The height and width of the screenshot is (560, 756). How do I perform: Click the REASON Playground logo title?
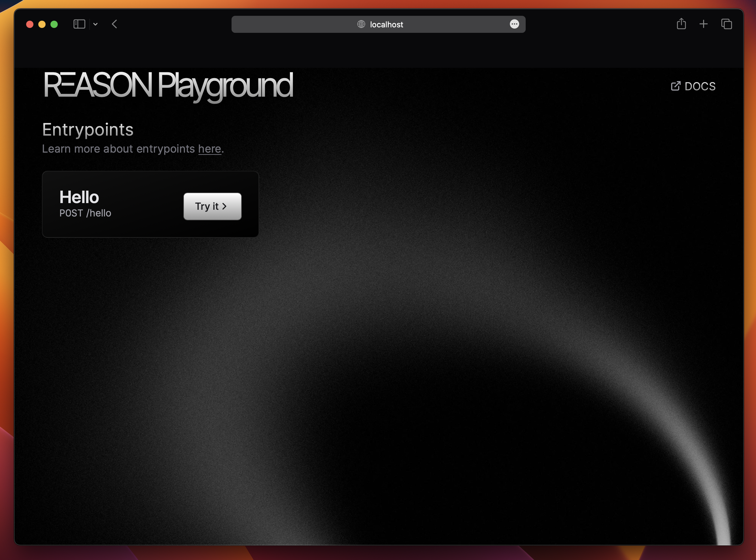[x=168, y=85]
